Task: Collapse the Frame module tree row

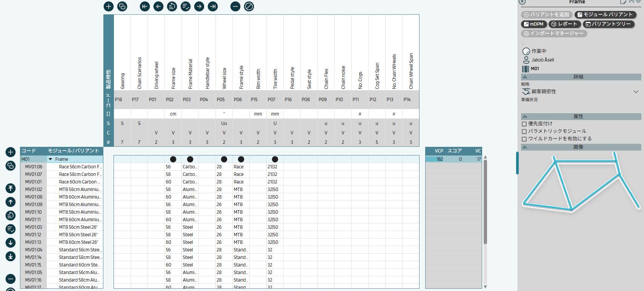Action: (x=51, y=159)
